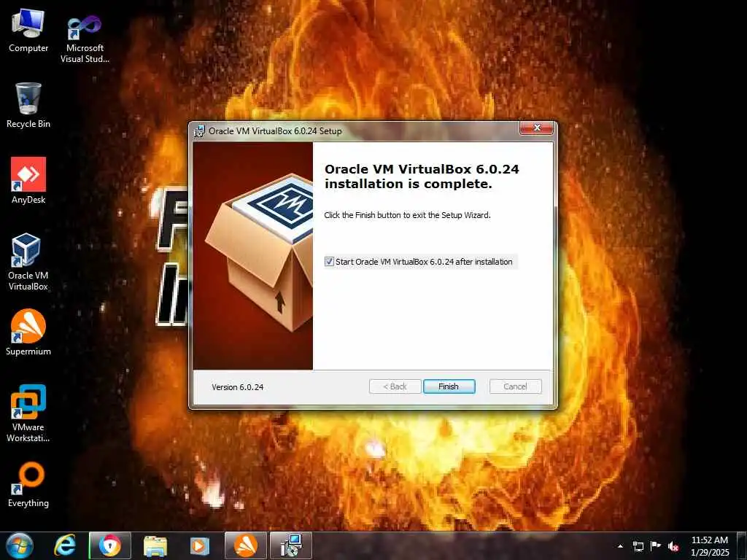Open the Computer desktop icon

click(x=28, y=31)
